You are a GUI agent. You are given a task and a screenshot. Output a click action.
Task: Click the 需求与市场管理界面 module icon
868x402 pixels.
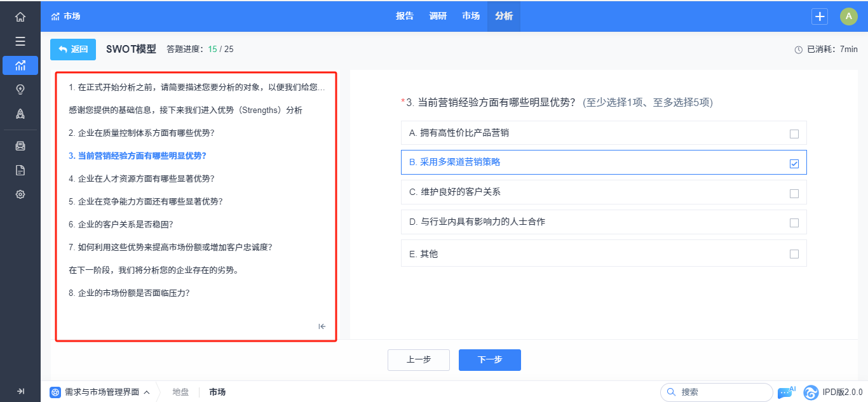pos(56,392)
